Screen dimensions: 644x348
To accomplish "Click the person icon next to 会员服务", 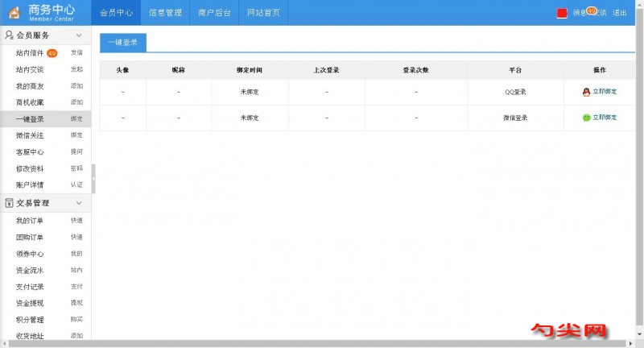I will [9, 35].
